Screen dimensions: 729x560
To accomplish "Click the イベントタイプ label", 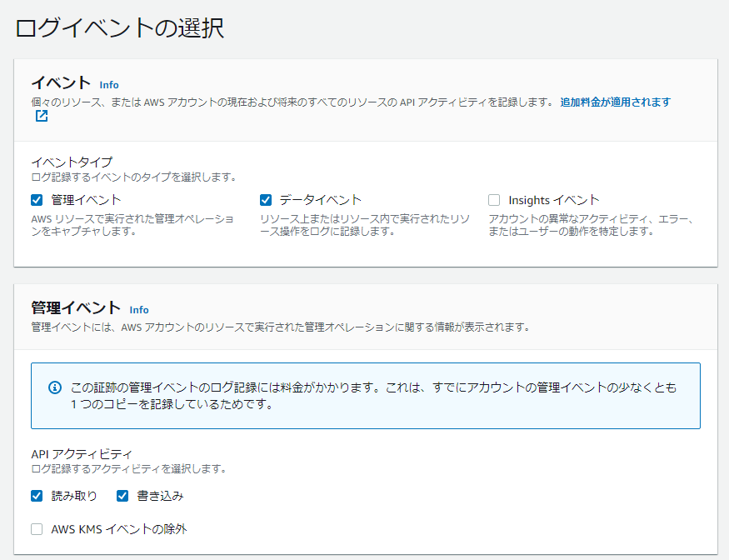I will click(x=72, y=162).
